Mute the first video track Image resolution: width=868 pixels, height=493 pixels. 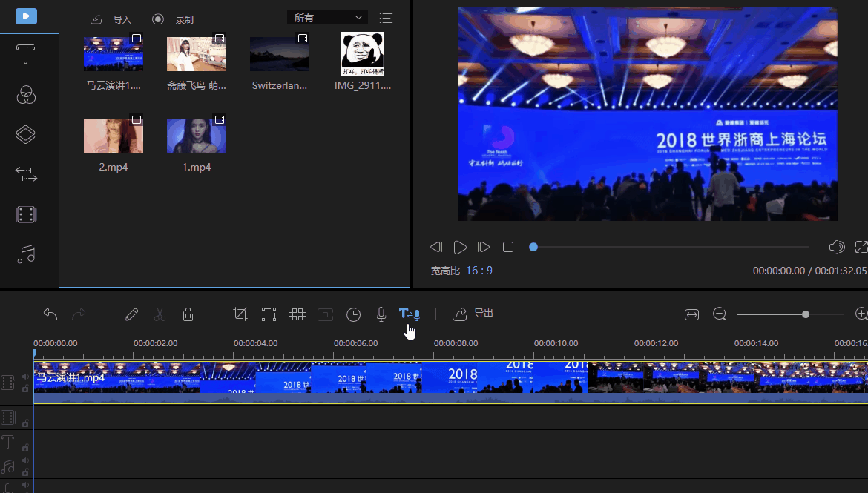pyautogui.click(x=25, y=377)
